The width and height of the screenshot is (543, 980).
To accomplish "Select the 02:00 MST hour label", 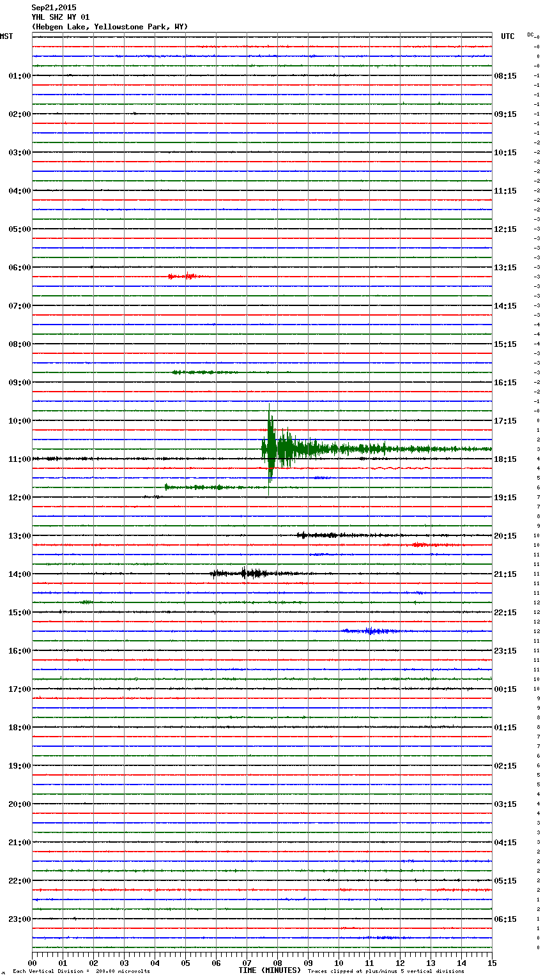I will pyautogui.click(x=19, y=114).
